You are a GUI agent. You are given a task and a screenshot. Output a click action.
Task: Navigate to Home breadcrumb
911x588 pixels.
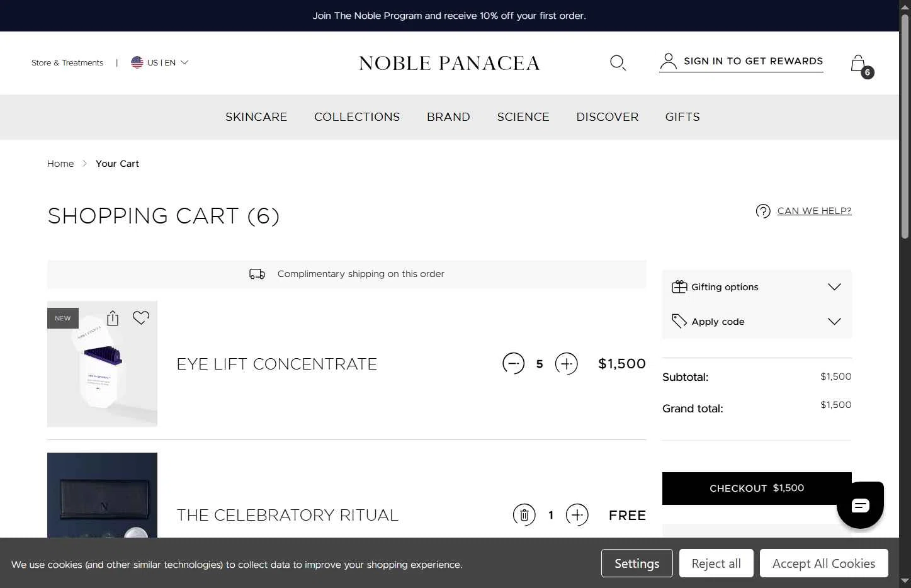tap(60, 164)
